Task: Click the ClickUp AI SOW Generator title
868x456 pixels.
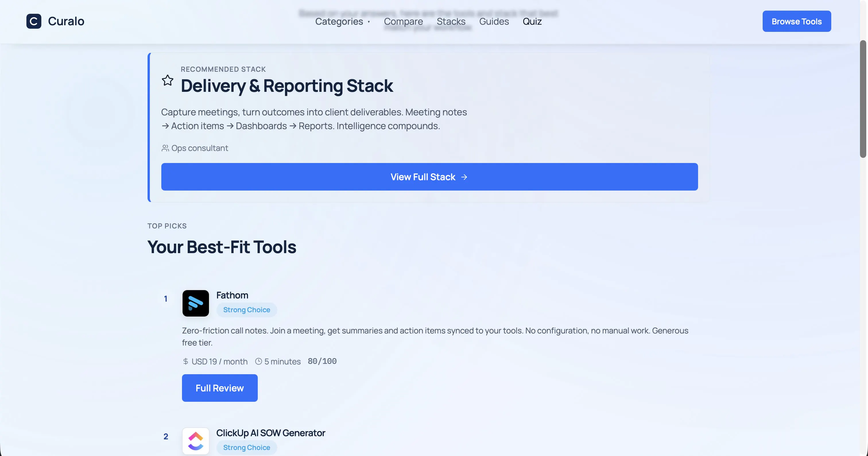Action: (x=271, y=433)
